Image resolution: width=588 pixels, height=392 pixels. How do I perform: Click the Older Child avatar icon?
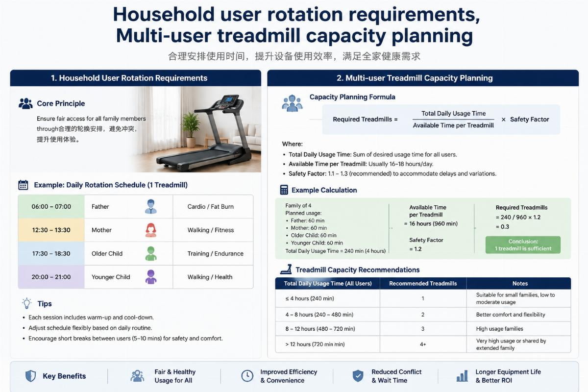[151, 253]
